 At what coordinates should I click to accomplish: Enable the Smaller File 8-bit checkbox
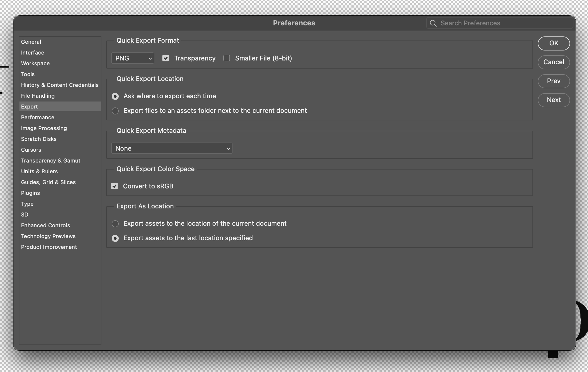[x=227, y=58]
